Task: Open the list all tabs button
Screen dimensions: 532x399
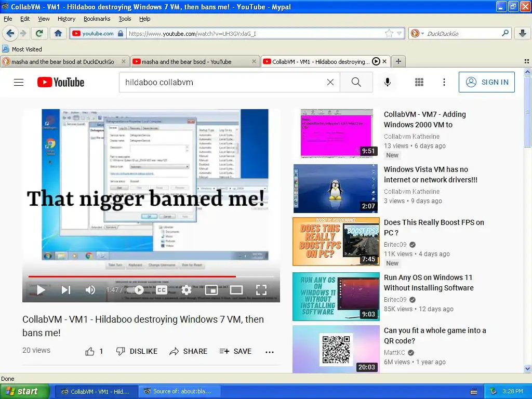Action: 527,61
